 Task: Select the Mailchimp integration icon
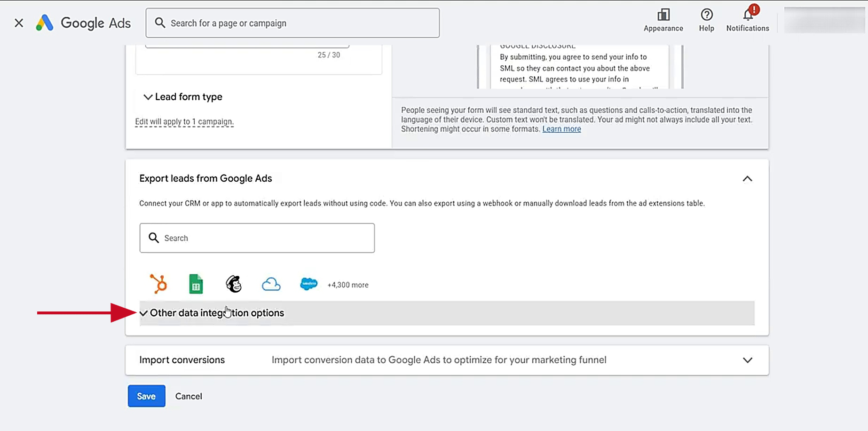click(x=234, y=284)
